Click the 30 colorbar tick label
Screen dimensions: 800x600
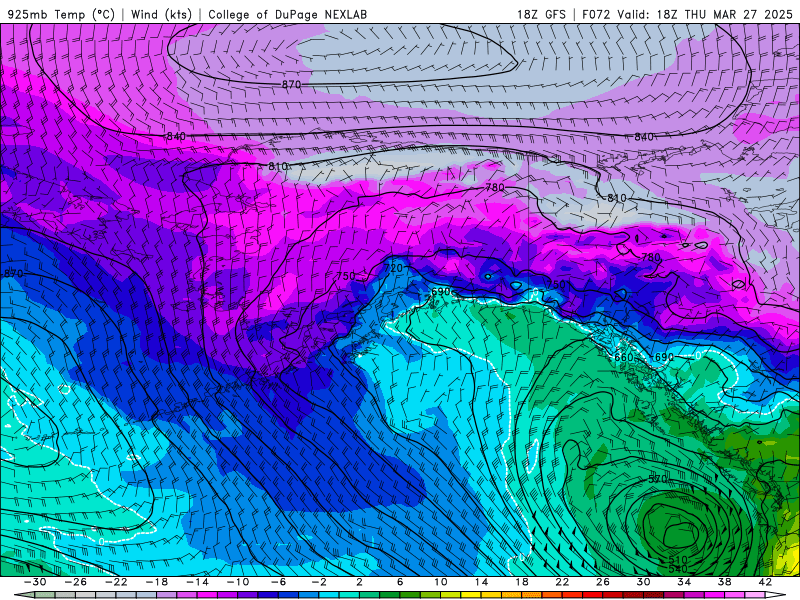click(x=643, y=582)
